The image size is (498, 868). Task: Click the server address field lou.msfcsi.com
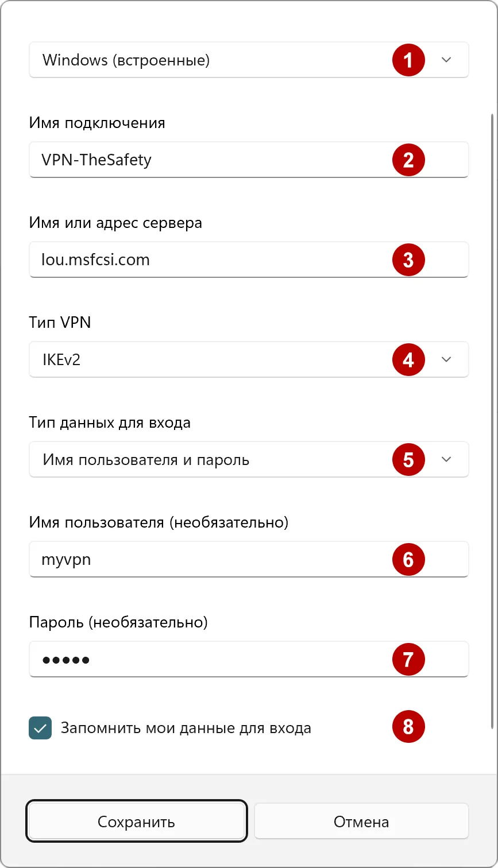point(230,259)
